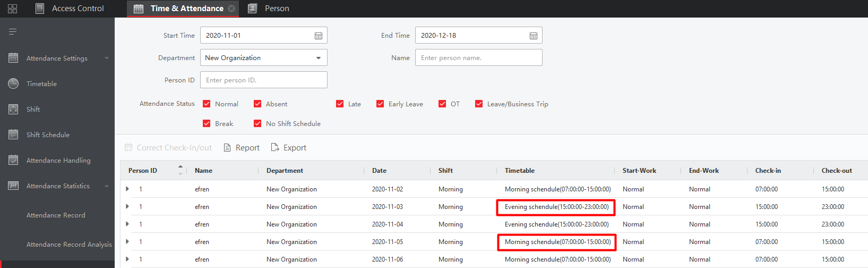
Task: Open Attendance Handling in the sidebar
Action: 57,160
